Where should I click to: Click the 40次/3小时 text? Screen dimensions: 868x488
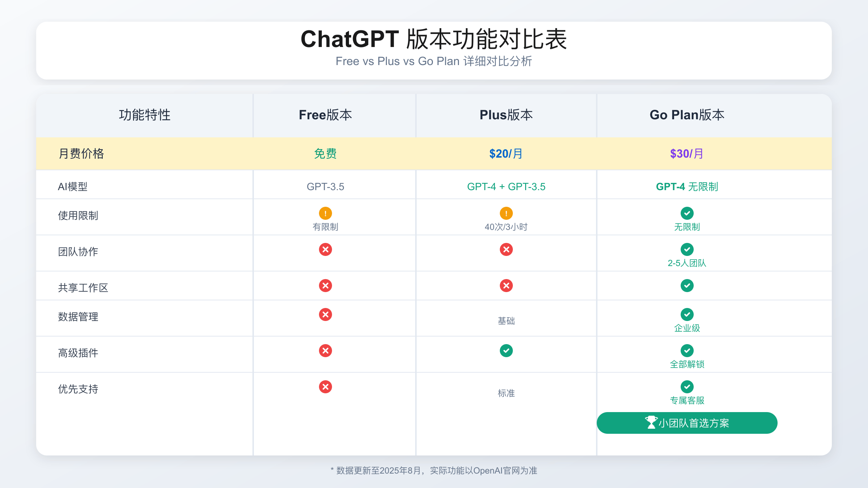(x=506, y=227)
